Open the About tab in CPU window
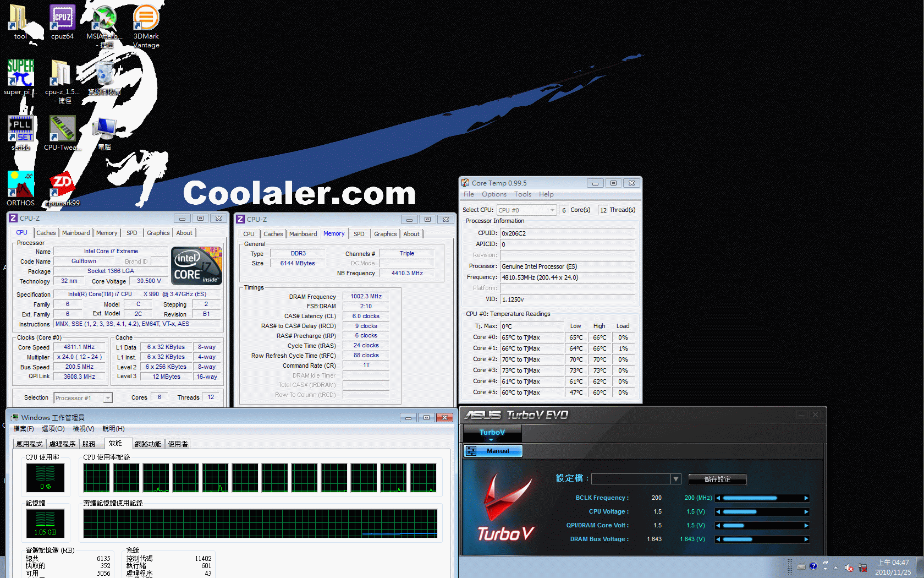The height and width of the screenshot is (578, 924). point(184,233)
